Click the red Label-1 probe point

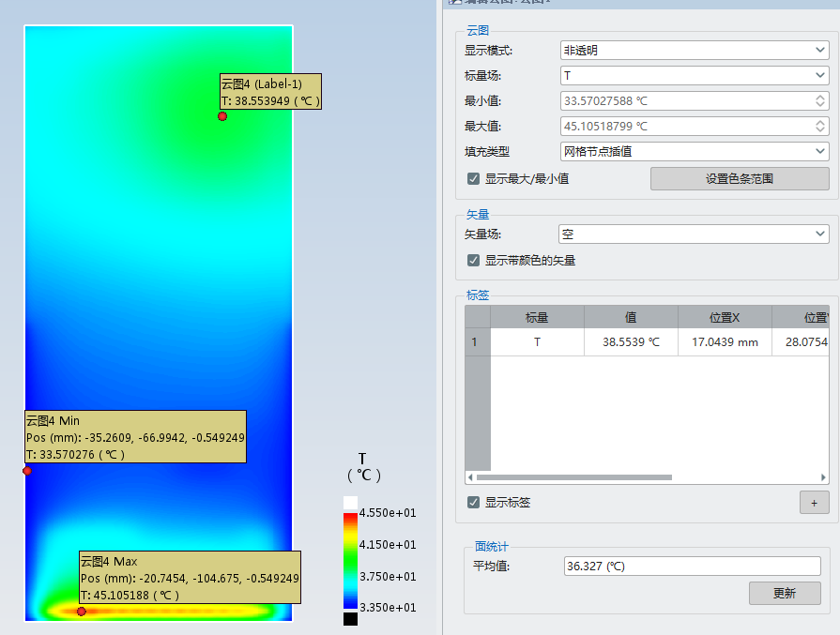222,116
